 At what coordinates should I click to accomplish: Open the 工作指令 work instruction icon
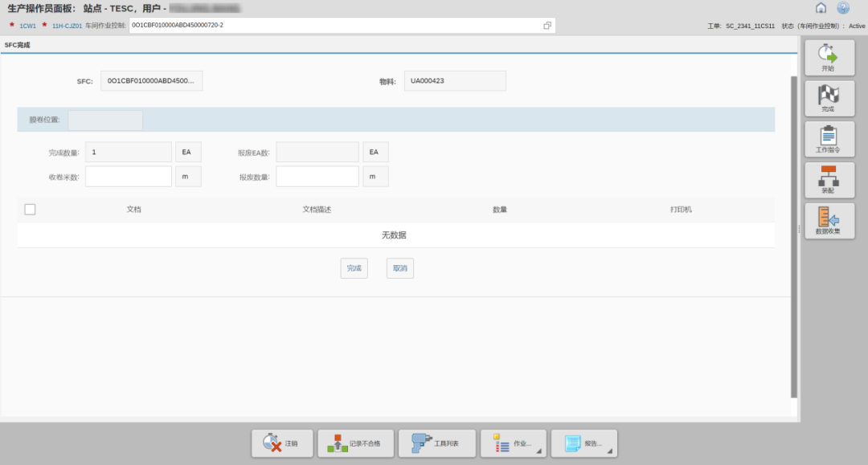click(829, 139)
